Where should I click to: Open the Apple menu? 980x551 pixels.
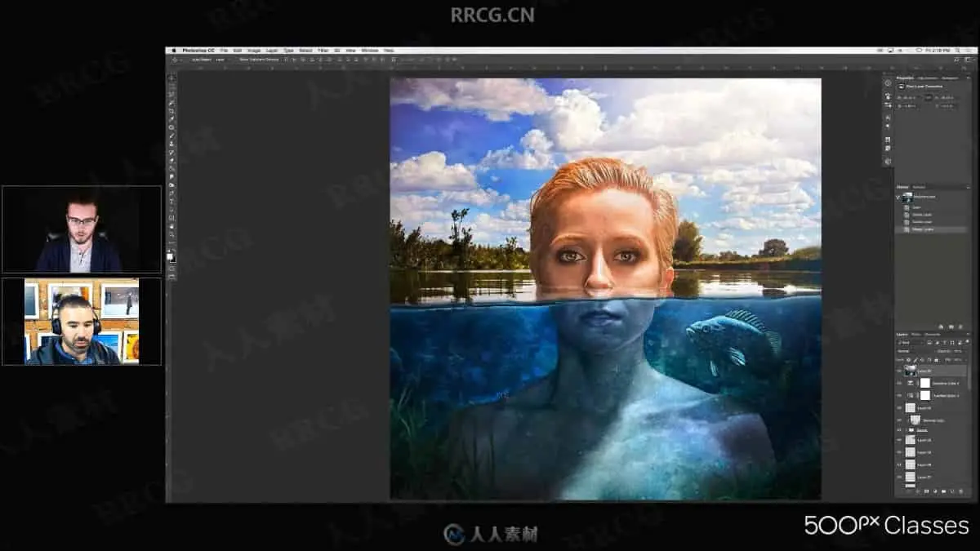pyautogui.click(x=174, y=51)
